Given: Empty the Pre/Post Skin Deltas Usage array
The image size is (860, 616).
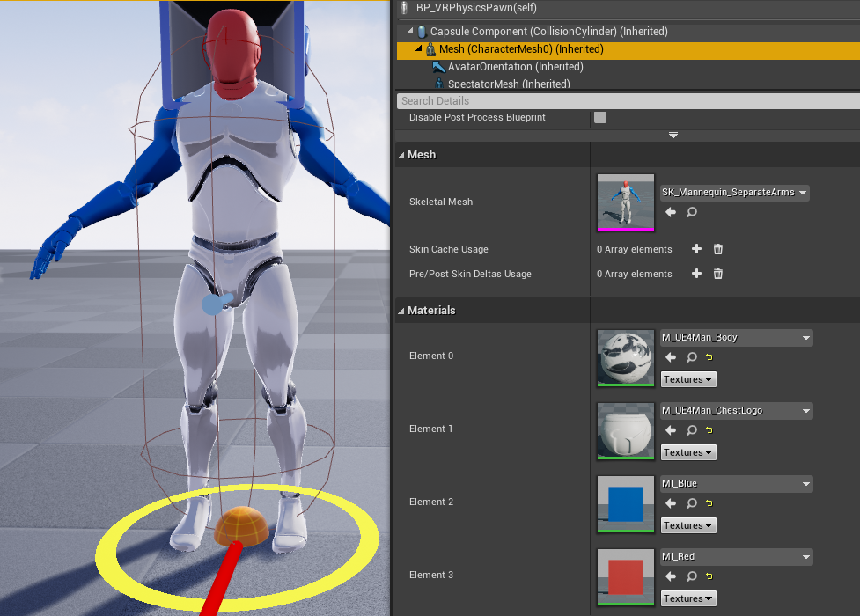Looking at the screenshot, I should click(718, 274).
